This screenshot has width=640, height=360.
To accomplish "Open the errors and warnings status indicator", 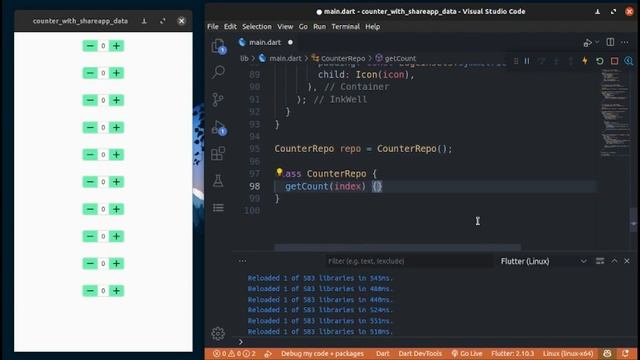I will (x=235, y=354).
